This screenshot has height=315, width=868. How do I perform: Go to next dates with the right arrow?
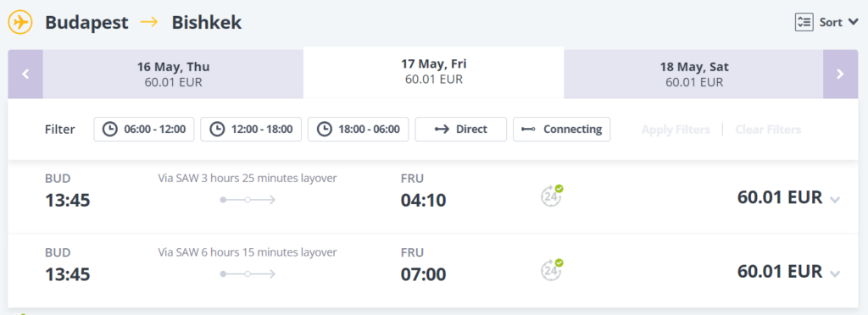[840, 74]
